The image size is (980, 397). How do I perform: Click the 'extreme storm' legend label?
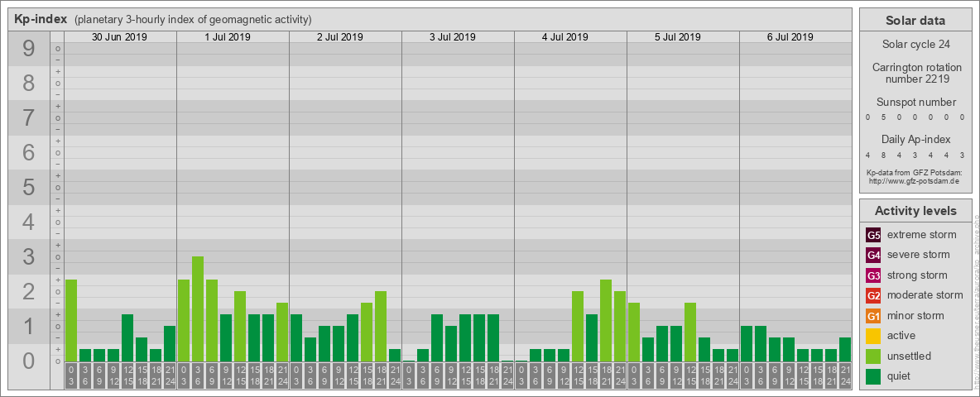click(x=922, y=235)
